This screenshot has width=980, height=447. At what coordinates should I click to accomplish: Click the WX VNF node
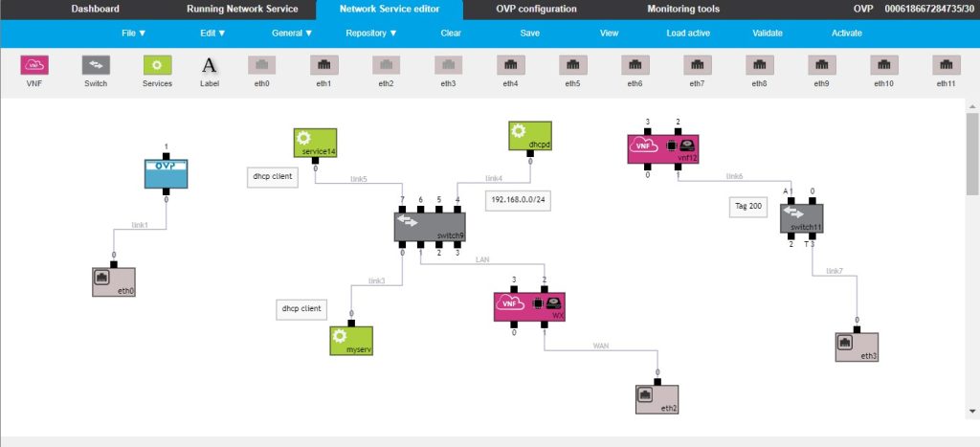[529, 307]
